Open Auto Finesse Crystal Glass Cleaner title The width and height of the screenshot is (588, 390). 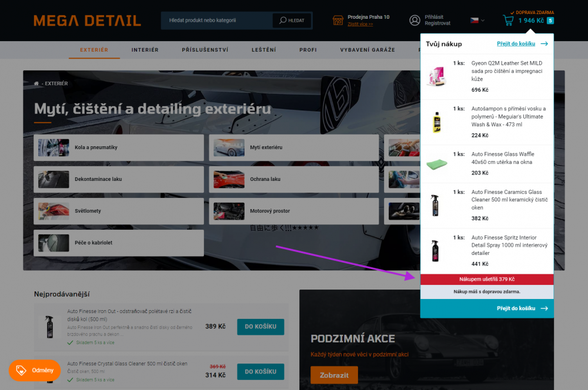127,364
